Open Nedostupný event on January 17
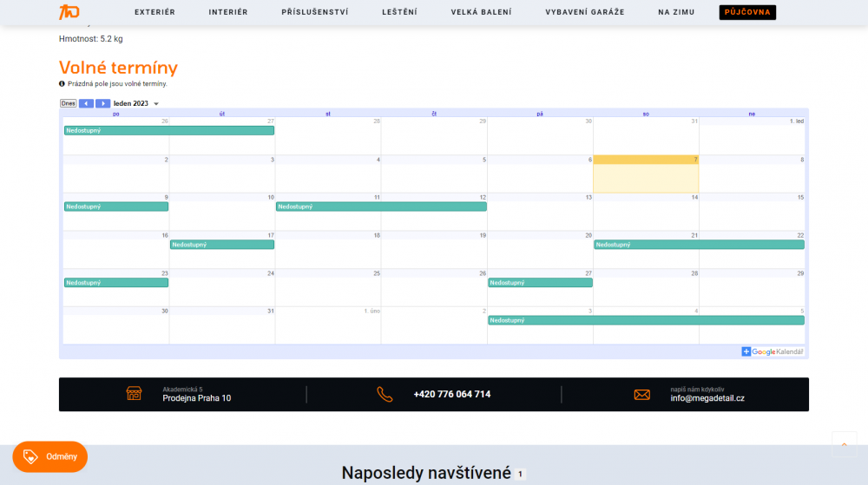 tap(222, 245)
